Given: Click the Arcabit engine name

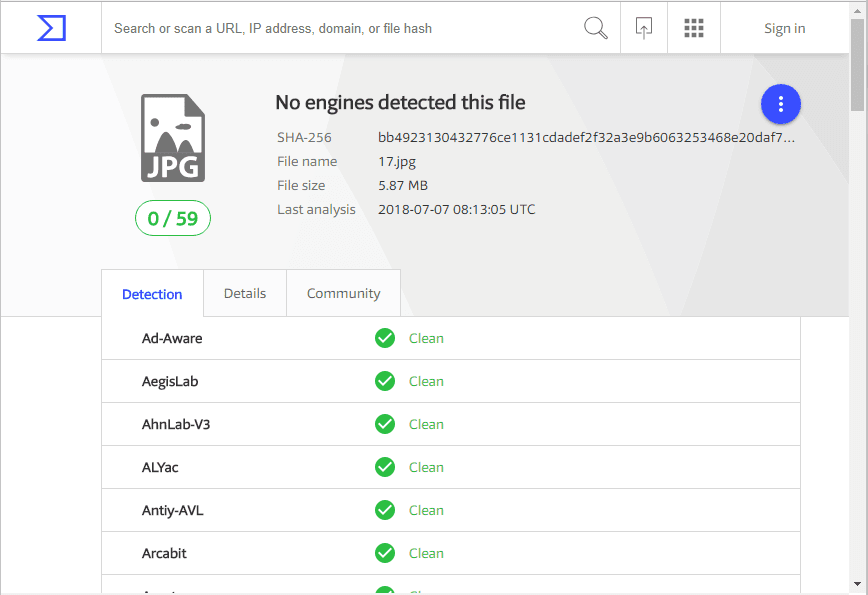Looking at the screenshot, I should [x=164, y=553].
